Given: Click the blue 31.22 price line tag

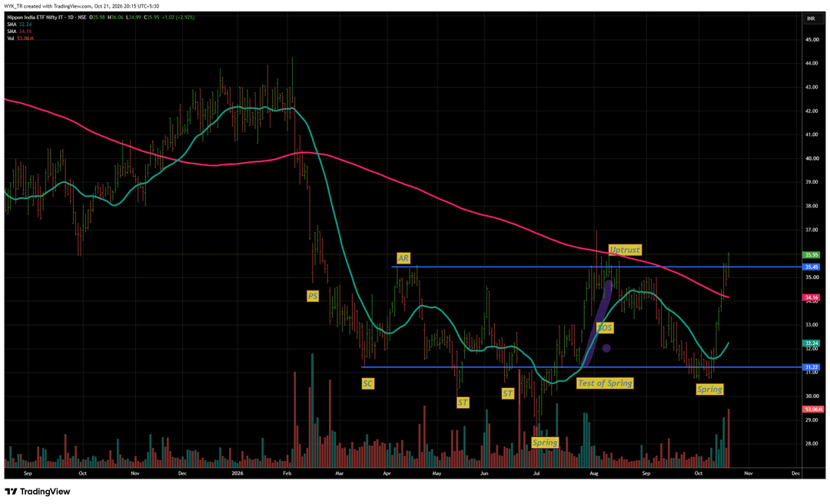Looking at the screenshot, I should pyautogui.click(x=812, y=367).
